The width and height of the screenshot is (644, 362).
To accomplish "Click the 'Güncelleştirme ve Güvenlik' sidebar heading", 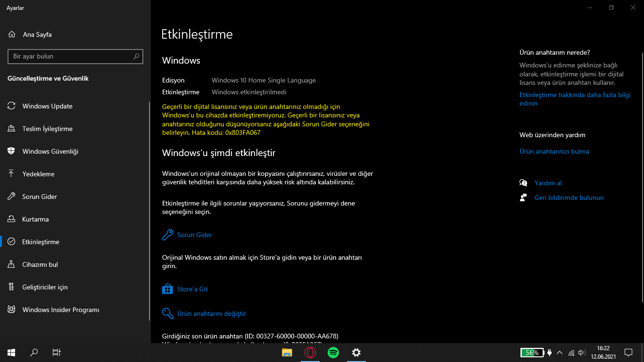I will pyautogui.click(x=48, y=78).
